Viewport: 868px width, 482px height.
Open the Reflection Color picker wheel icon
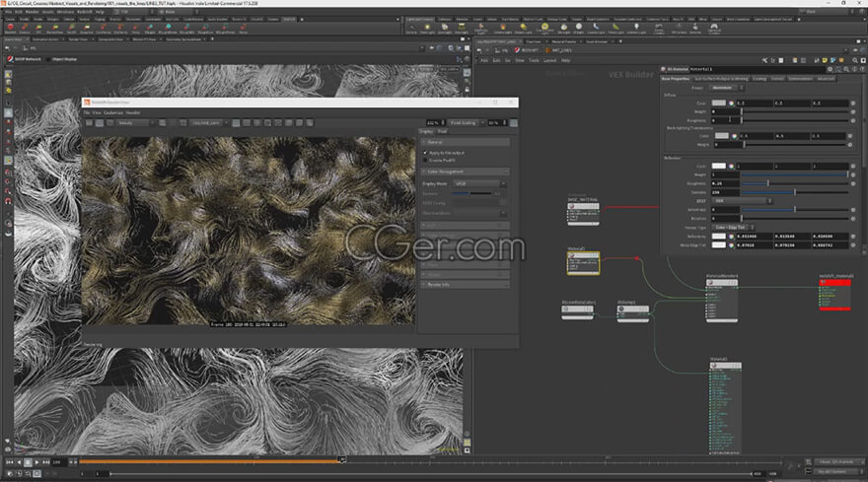pyautogui.click(x=731, y=166)
